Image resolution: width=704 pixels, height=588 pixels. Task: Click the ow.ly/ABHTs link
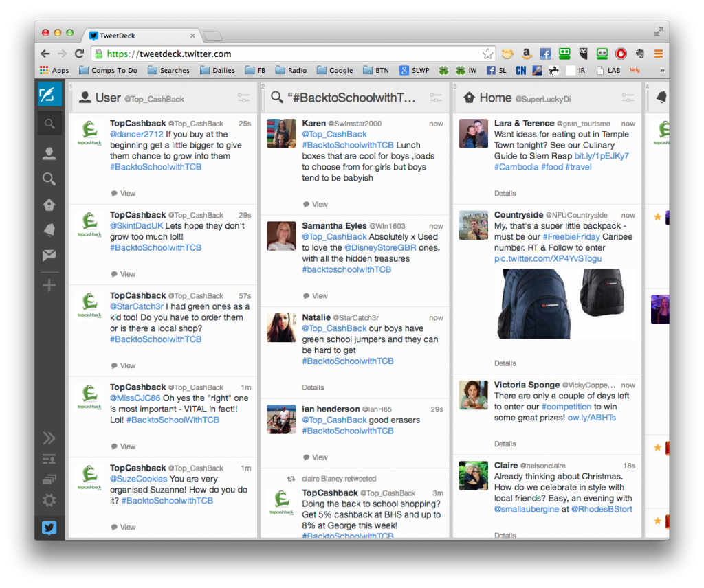click(x=592, y=418)
